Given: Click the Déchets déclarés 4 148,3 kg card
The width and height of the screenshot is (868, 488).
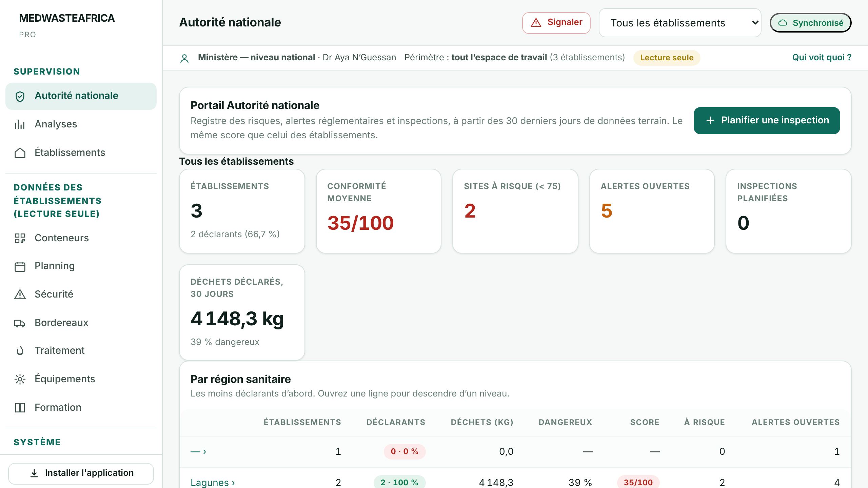Looking at the screenshot, I should pos(242,312).
